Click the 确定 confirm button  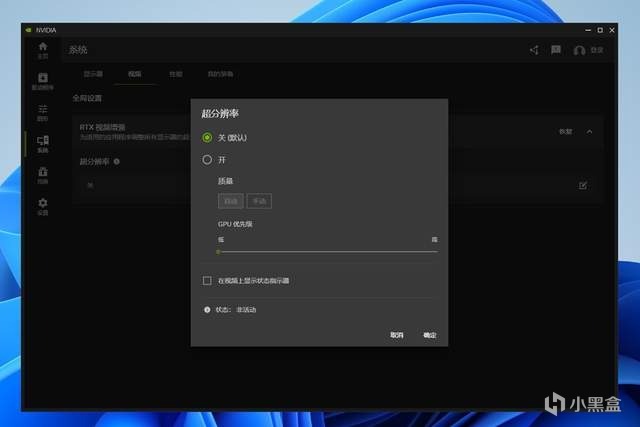[x=430, y=335]
